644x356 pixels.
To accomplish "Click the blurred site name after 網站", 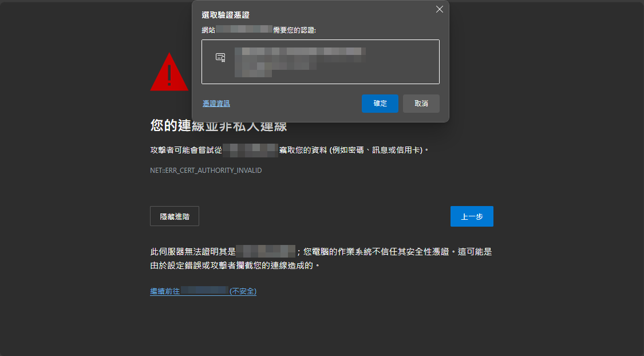I will tap(244, 29).
